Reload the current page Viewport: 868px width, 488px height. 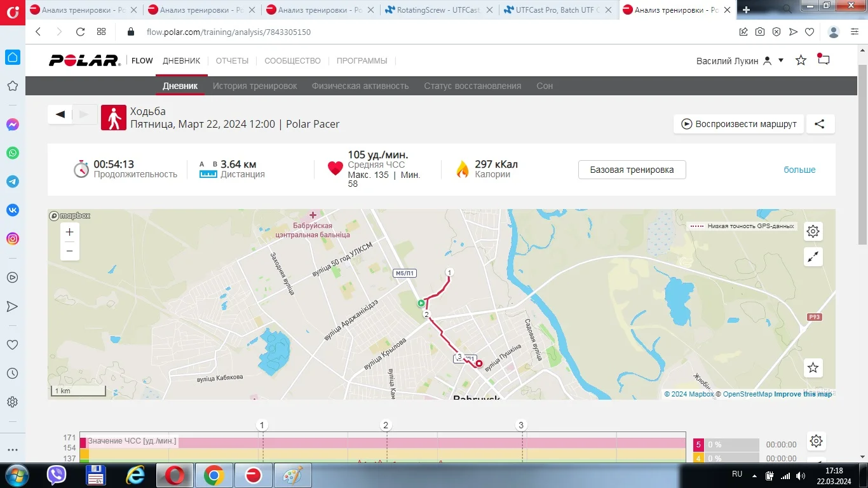[x=80, y=32]
